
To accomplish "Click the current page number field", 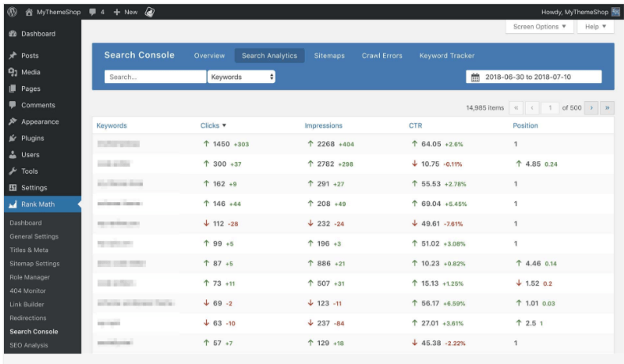I will click(550, 107).
